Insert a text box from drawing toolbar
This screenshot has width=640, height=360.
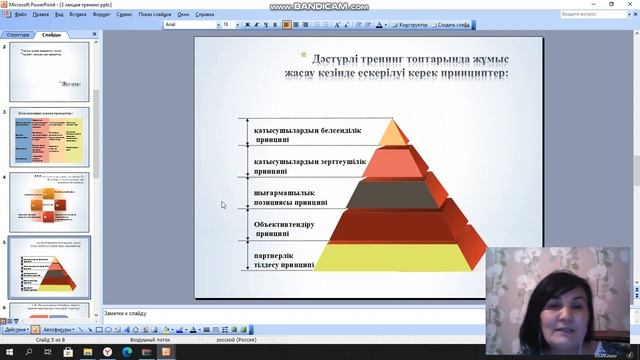117,330
